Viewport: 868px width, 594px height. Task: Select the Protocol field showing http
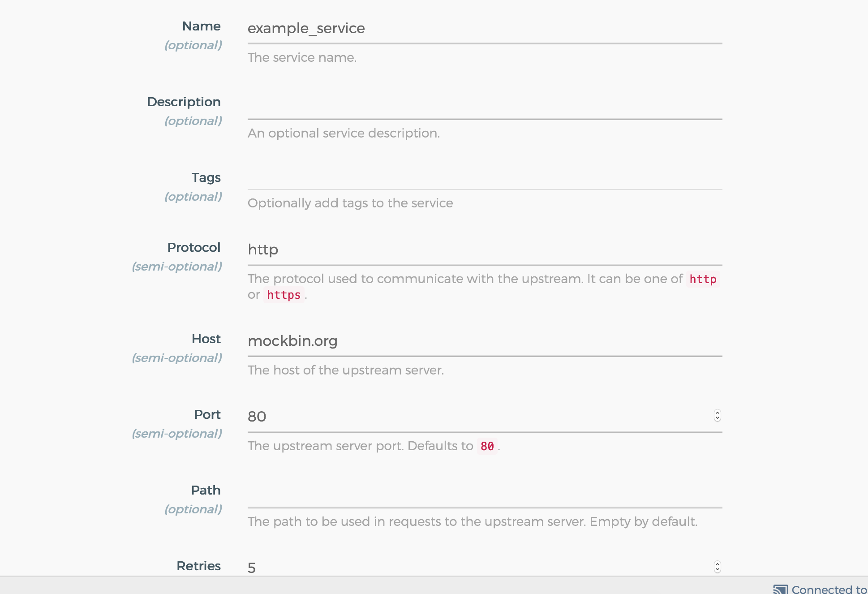(x=485, y=250)
